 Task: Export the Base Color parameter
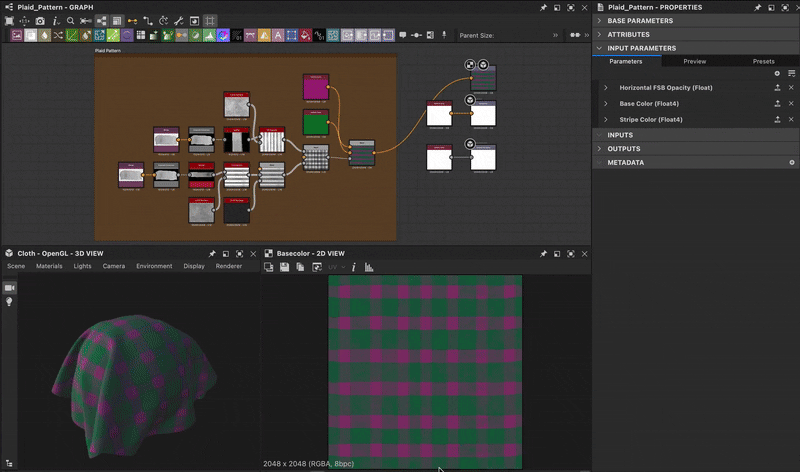coord(777,104)
